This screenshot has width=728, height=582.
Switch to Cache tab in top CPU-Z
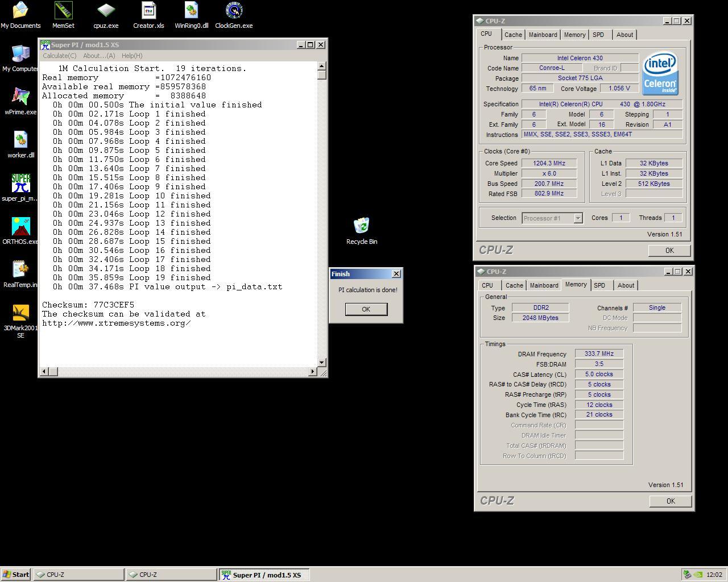coord(513,35)
